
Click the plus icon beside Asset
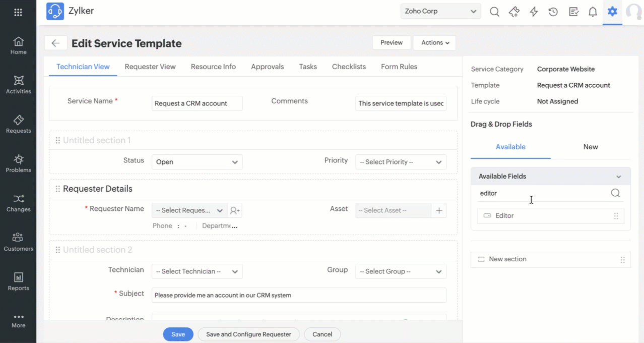pyautogui.click(x=439, y=210)
